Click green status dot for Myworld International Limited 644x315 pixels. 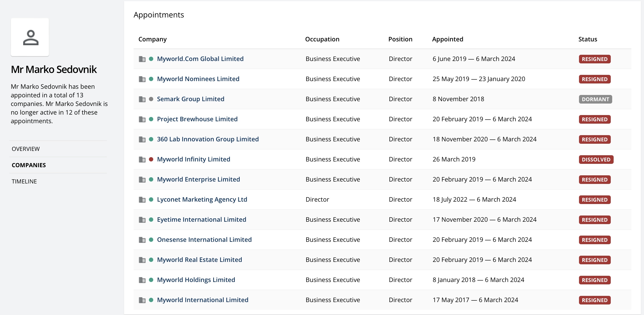(151, 300)
